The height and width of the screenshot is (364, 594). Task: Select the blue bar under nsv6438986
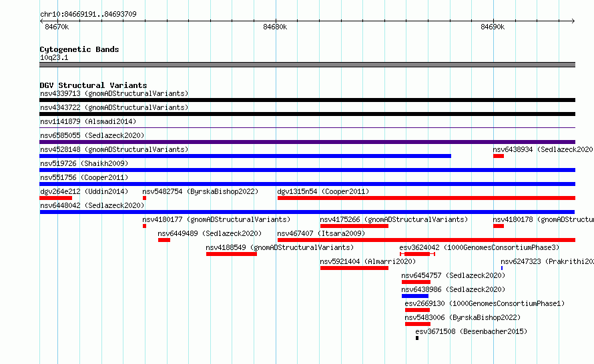(415, 296)
